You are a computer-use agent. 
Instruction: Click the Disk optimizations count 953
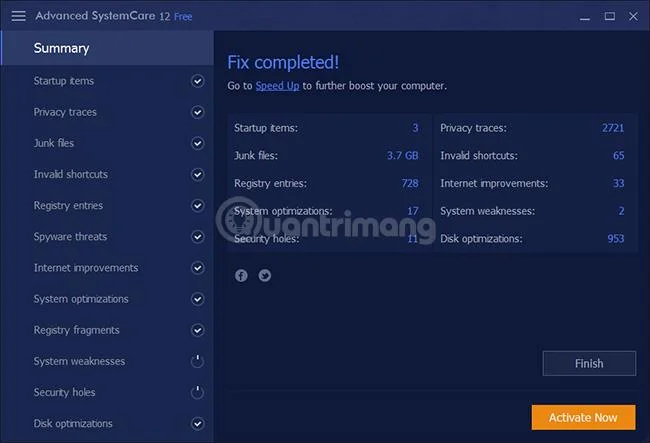616,239
